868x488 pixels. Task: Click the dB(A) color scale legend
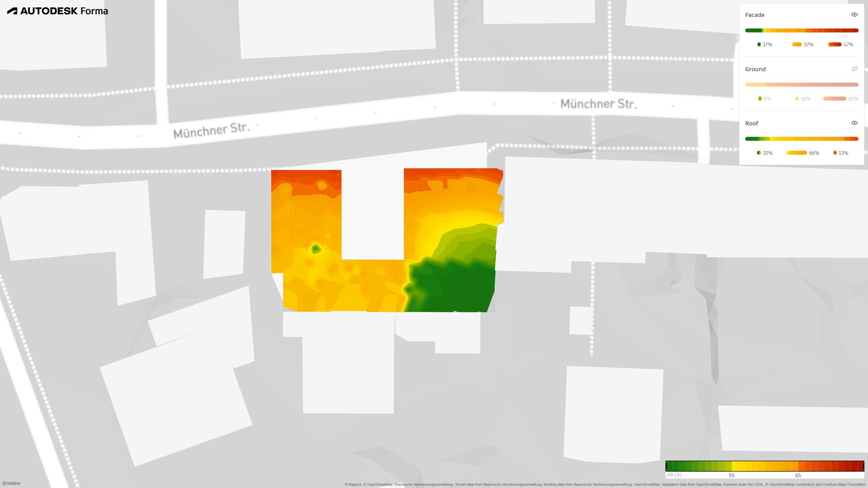(764, 466)
